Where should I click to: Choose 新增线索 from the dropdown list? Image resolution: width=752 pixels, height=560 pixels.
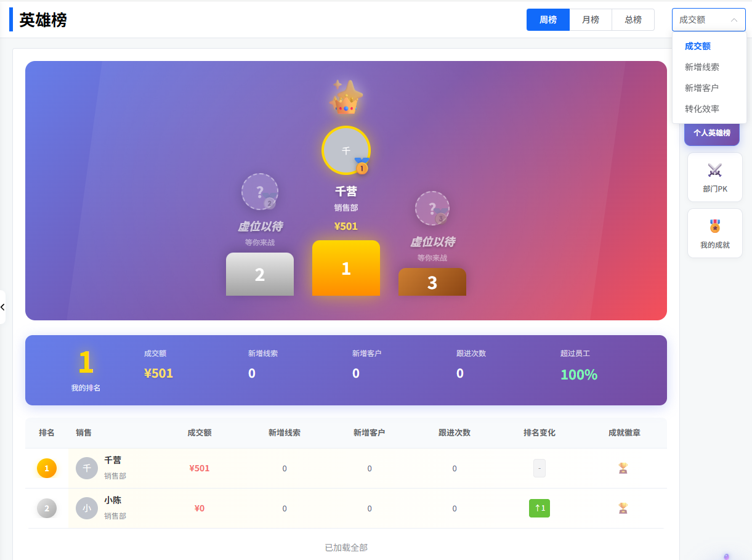tap(702, 67)
